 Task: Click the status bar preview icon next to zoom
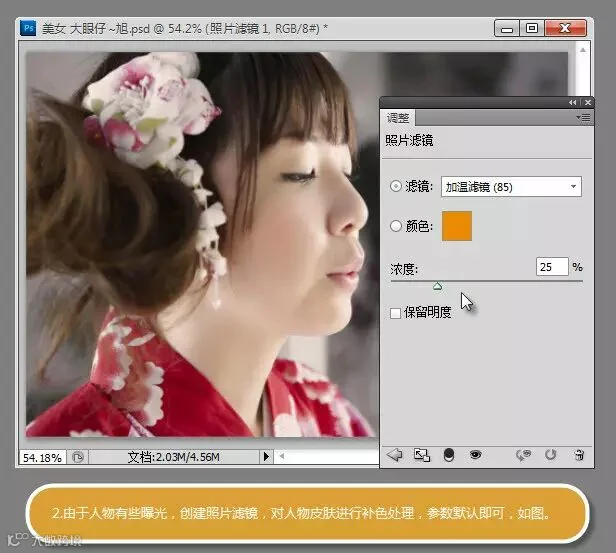click(x=78, y=457)
